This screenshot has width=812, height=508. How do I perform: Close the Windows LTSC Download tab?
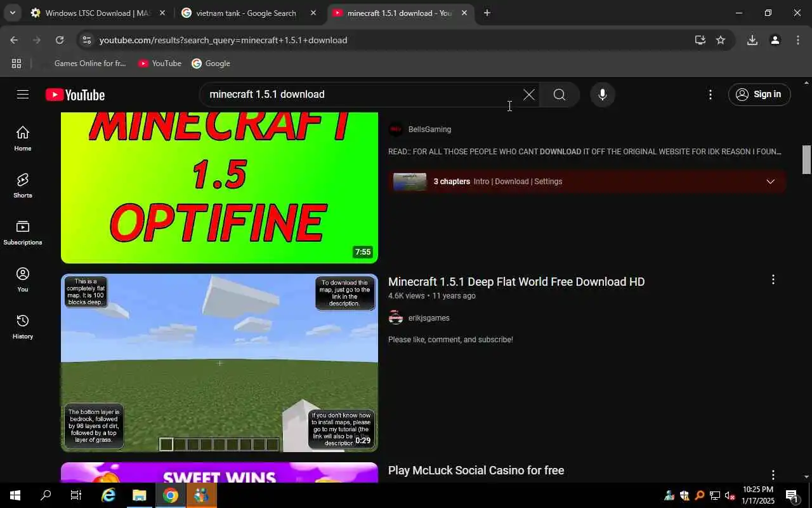(162, 13)
